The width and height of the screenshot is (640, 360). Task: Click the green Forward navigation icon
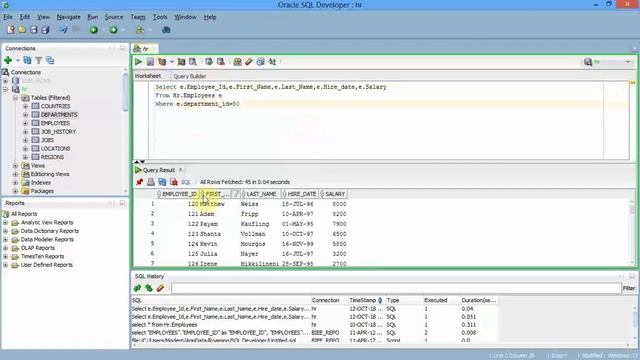click(113, 30)
